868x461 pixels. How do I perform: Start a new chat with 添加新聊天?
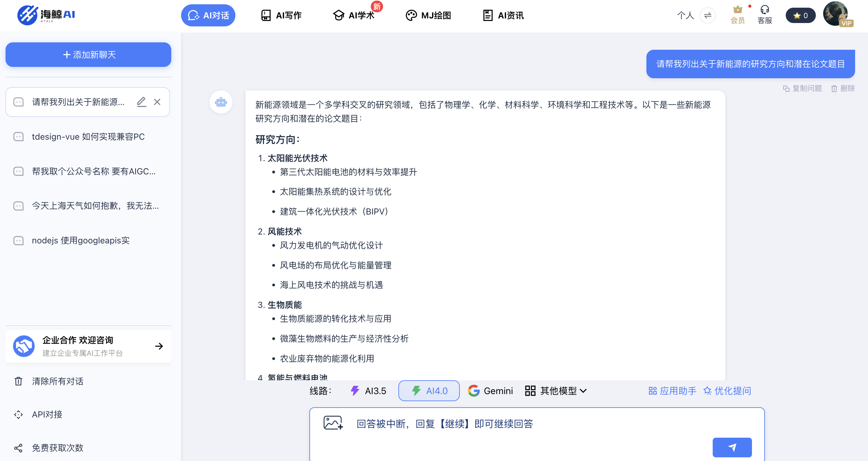pyautogui.click(x=88, y=55)
